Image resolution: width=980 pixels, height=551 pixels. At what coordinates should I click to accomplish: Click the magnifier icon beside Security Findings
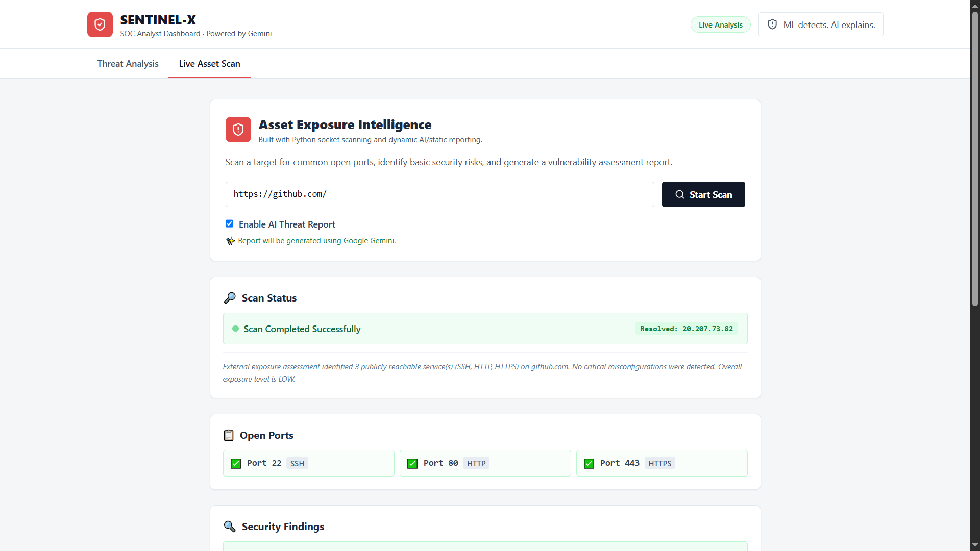230,527
